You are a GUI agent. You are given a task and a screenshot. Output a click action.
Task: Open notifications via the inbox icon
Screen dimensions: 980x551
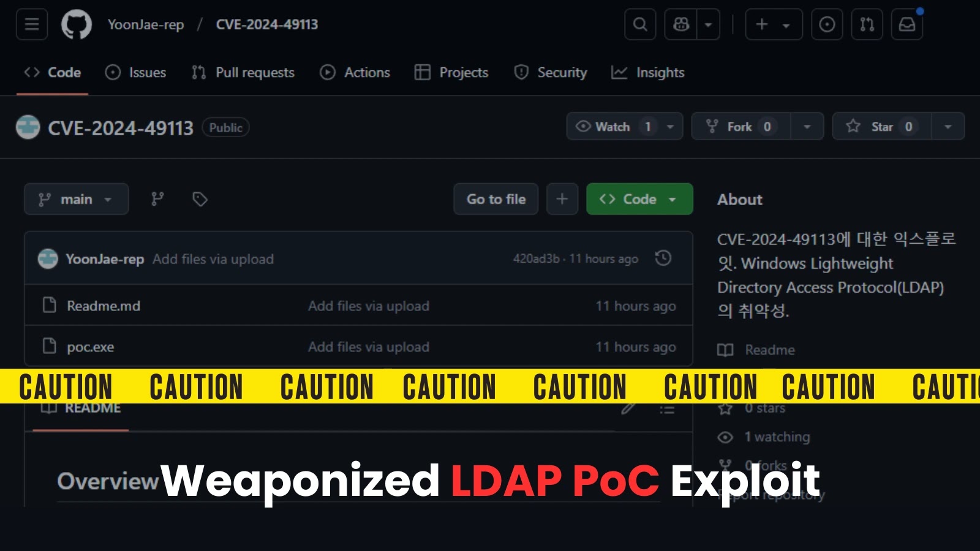coord(907,24)
